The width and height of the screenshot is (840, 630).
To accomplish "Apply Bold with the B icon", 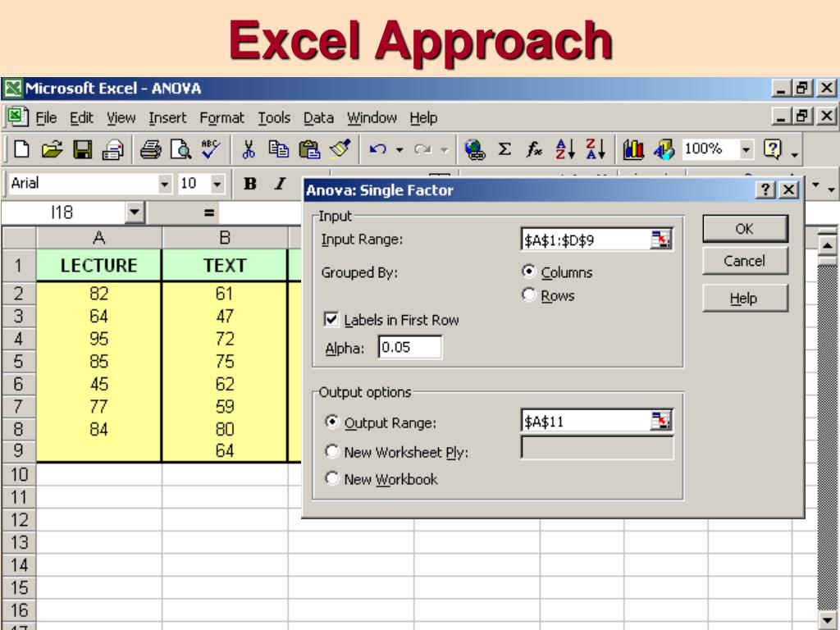I will tap(249, 184).
